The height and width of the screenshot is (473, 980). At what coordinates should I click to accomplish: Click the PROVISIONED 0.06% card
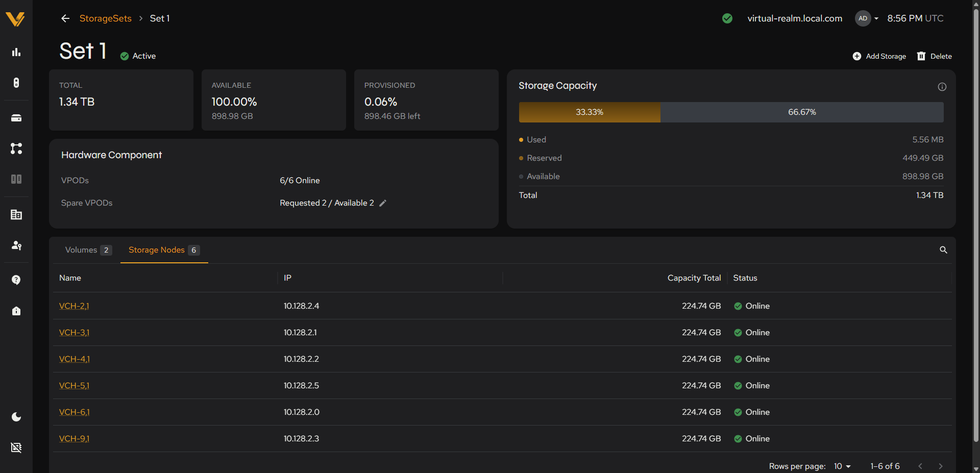[x=426, y=100]
